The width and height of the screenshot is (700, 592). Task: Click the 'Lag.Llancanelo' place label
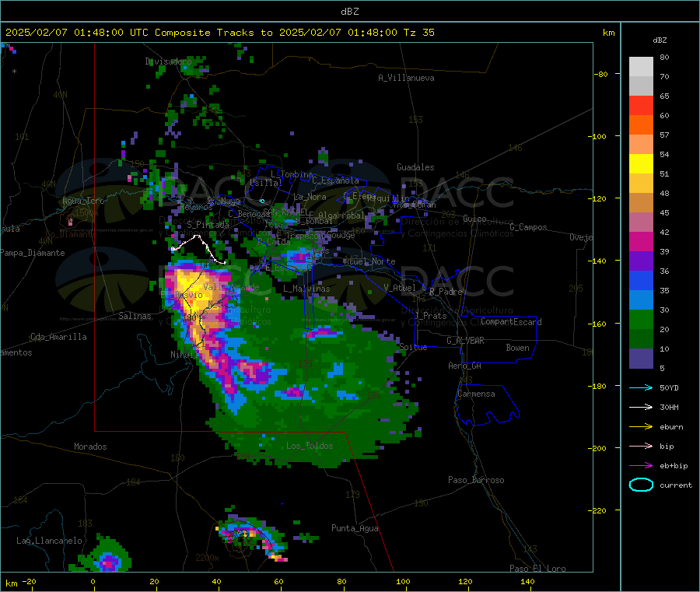point(49,541)
